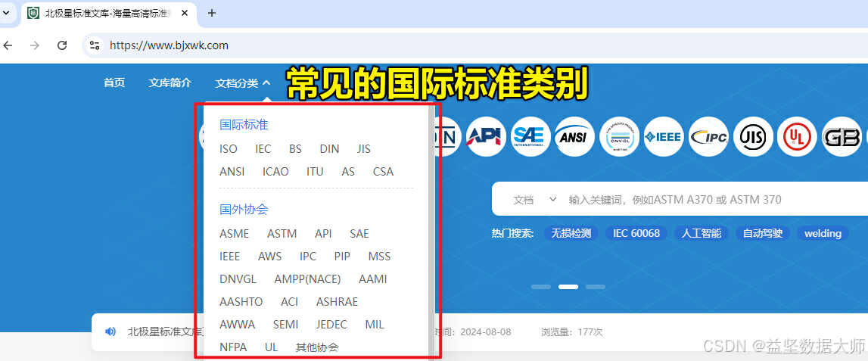The image size is (868, 361).
Task: Select SEMI association category
Action: [285, 325]
